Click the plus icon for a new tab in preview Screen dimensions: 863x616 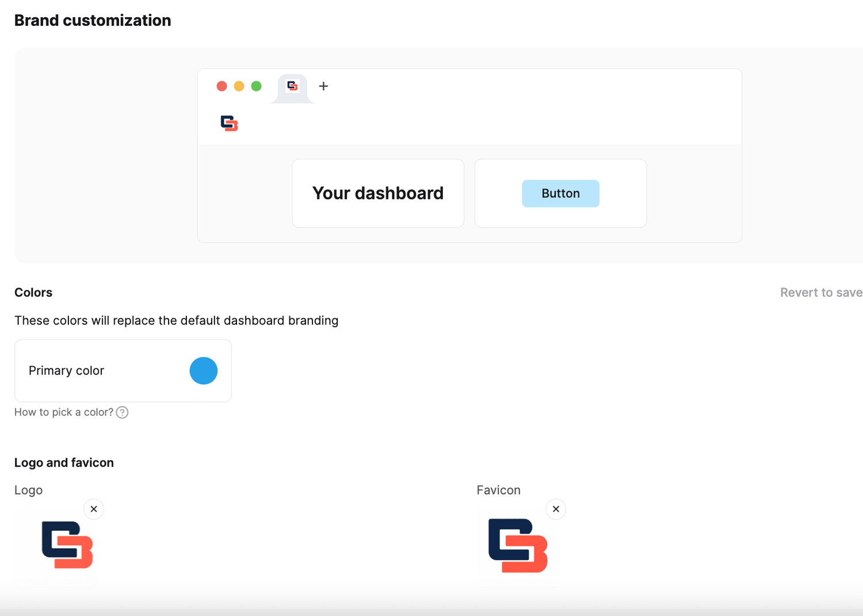coord(323,86)
